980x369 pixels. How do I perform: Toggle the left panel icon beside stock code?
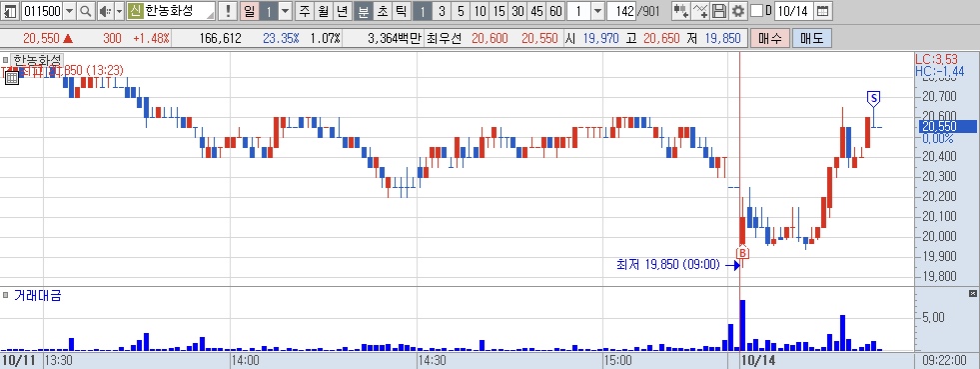[11, 11]
